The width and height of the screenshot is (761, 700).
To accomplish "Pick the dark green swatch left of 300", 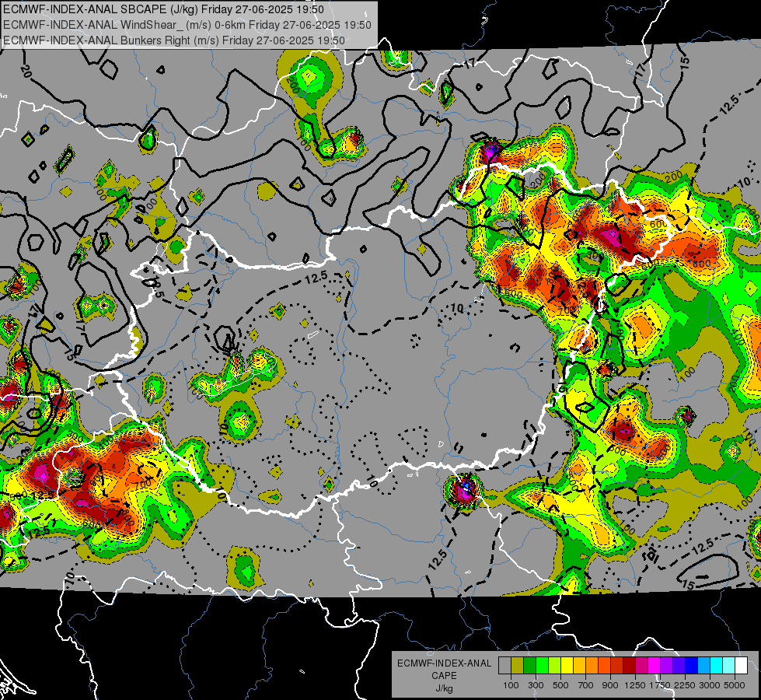I will (529, 666).
